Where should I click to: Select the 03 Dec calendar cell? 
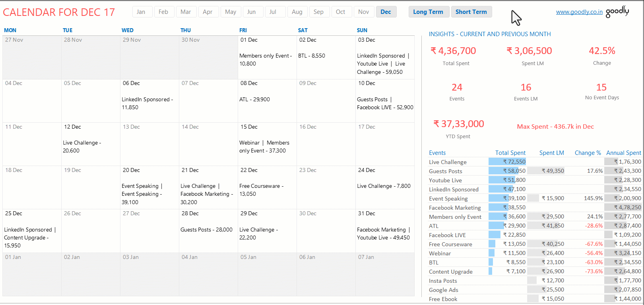pos(384,58)
